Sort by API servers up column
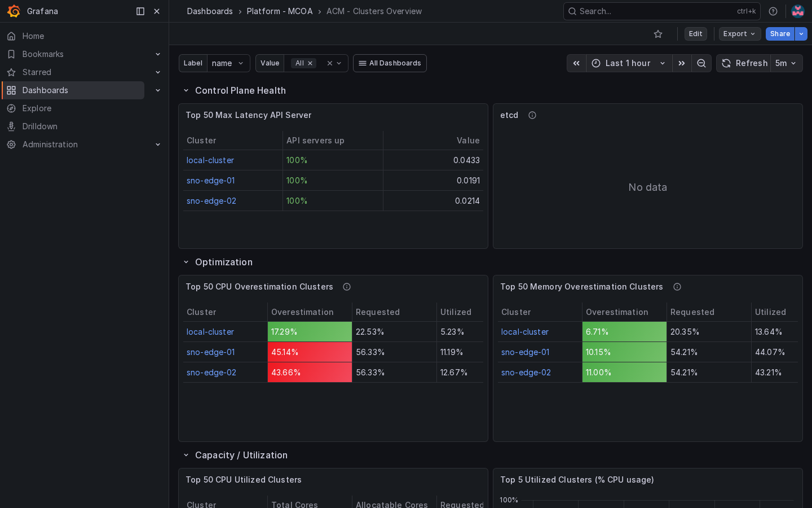Screen dimensions: 812x508 pyautogui.click(x=315, y=141)
